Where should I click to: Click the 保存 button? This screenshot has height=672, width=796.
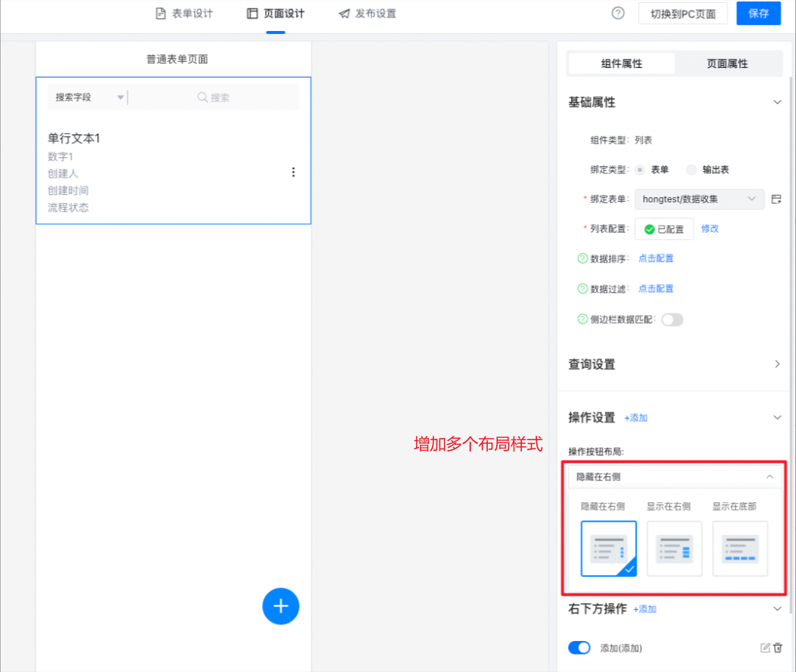pyautogui.click(x=758, y=14)
